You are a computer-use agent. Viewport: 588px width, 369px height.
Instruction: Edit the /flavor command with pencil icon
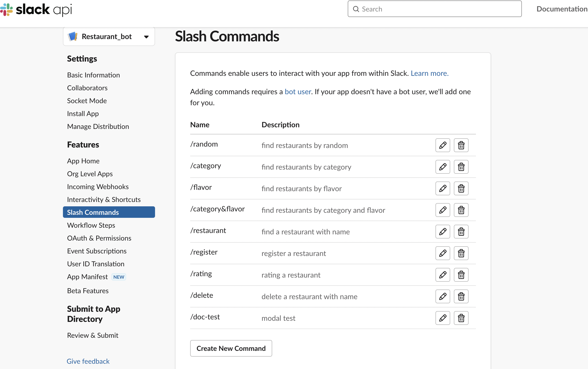[x=443, y=188]
